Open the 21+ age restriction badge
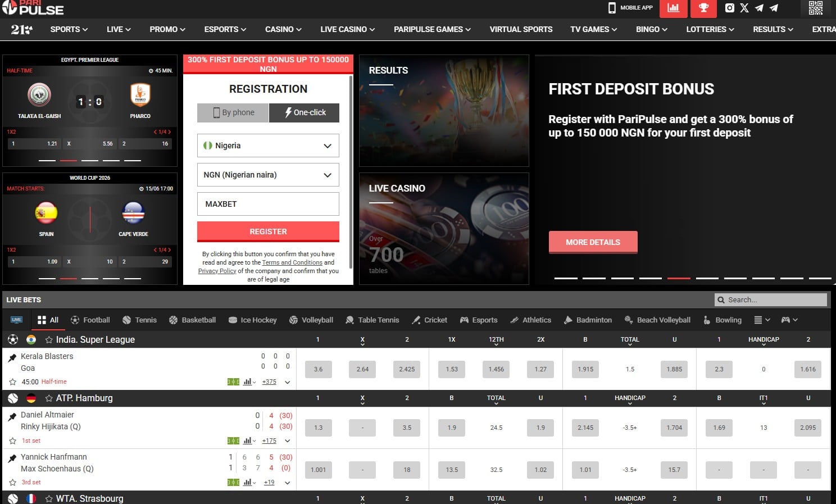This screenshot has height=504, width=836. [21, 29]
